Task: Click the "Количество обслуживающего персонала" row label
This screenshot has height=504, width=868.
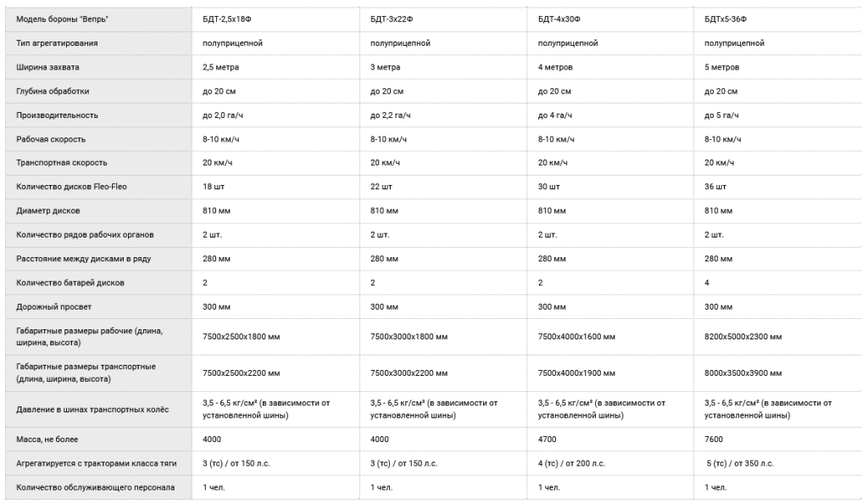Action: pos(95,487)
